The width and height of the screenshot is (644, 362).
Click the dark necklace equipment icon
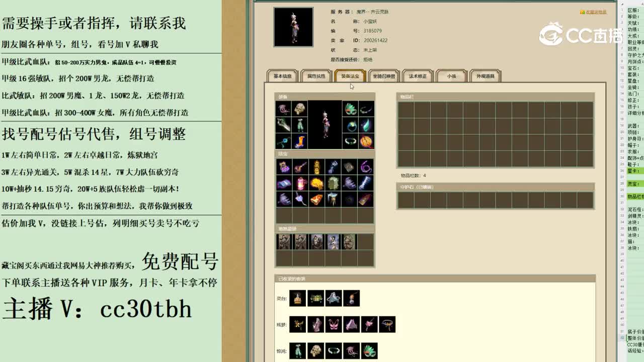[366, 109]
